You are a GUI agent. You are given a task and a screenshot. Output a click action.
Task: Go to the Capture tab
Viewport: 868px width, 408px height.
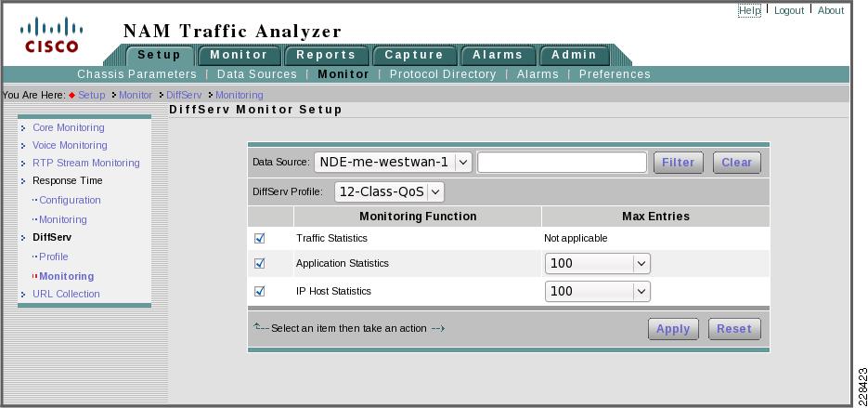414,55
